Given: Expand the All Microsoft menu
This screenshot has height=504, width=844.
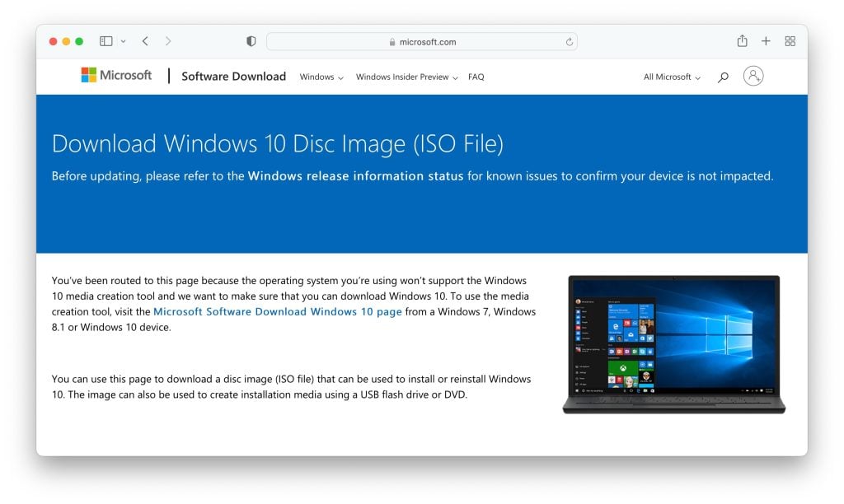Looking at the screenshot, I should 672,77.
